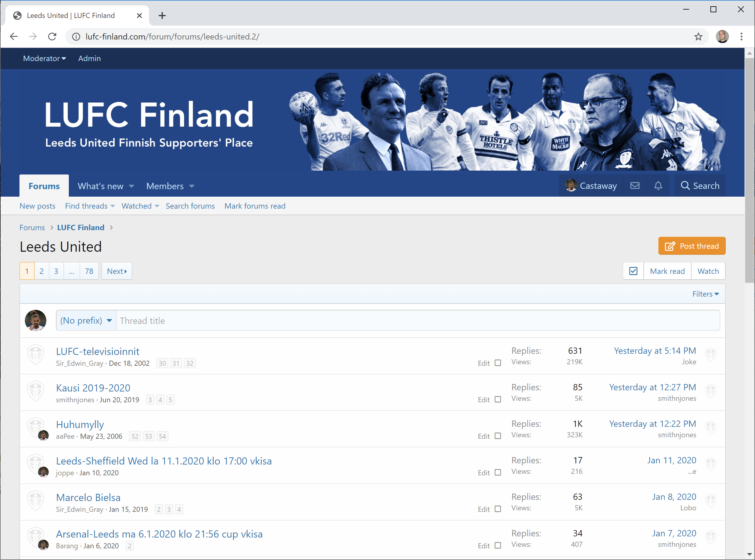Tick the checkbox for Kausi 2019-2020 thread
The width and height of the screenshot is (755, 560).
click(497, 399)
